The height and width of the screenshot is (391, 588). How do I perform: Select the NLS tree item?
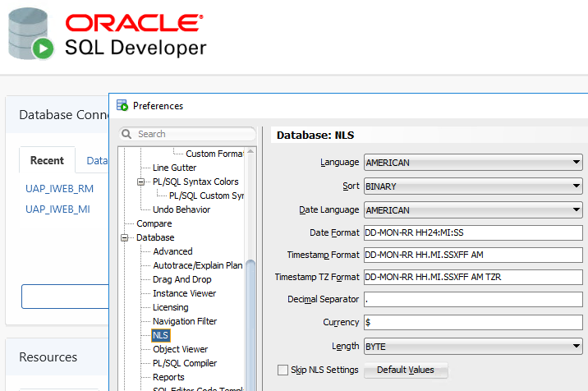coord(160,335)
